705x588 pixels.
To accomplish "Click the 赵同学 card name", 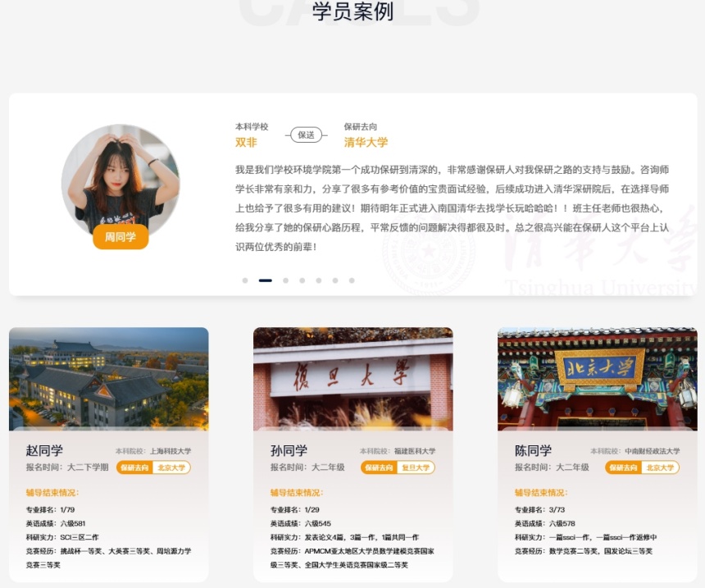I will (44, 450).
